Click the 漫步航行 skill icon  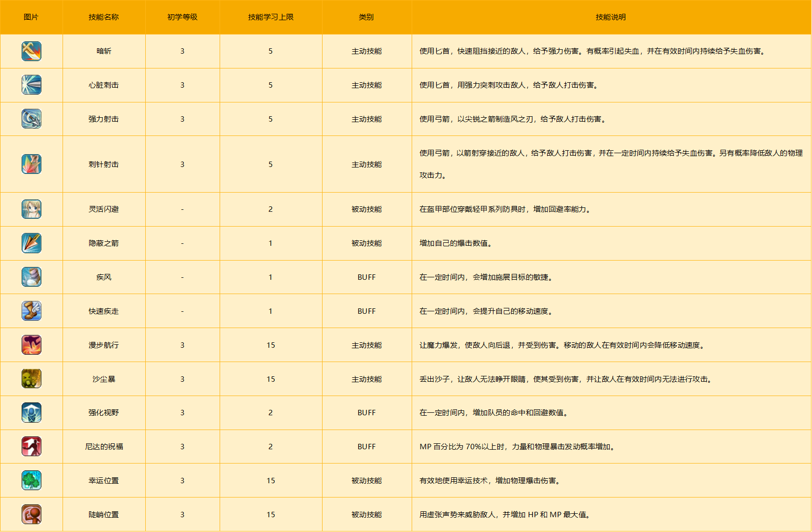point(32,345)
